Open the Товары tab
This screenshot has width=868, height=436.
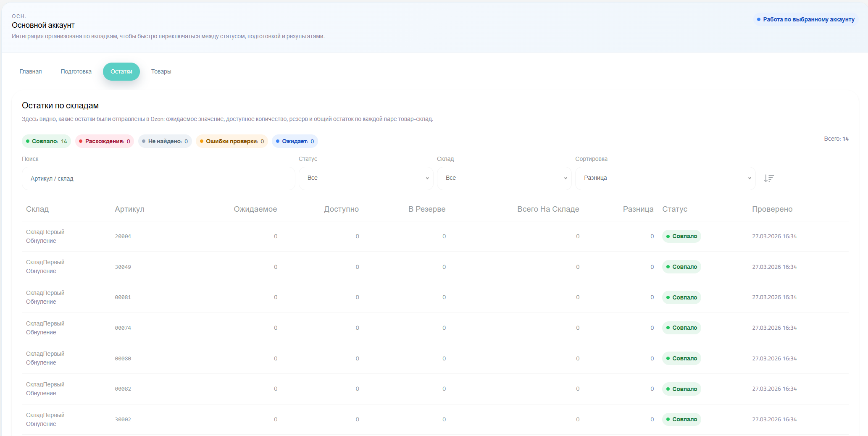click(161, 71)
